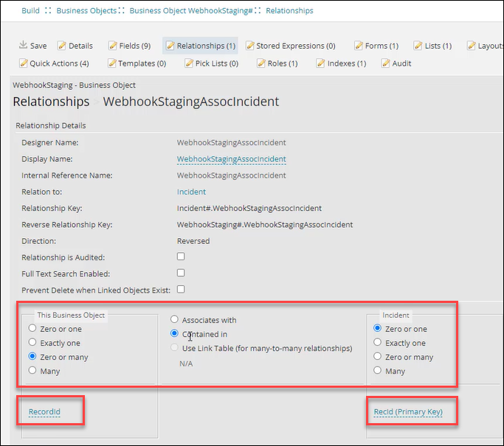Enable Full Text Search checkbox
The width and height of the screenshot is (504, 446).
(x=181, y=273)
